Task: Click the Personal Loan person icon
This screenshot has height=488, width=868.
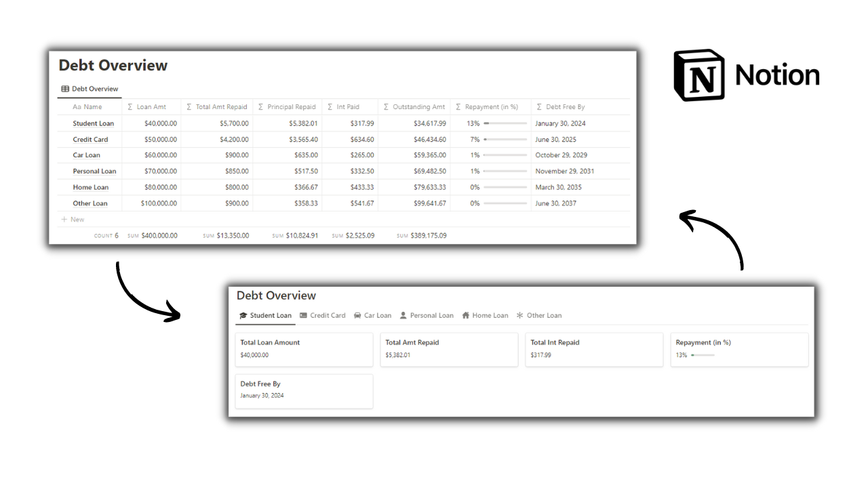Action: click(403, 315)
